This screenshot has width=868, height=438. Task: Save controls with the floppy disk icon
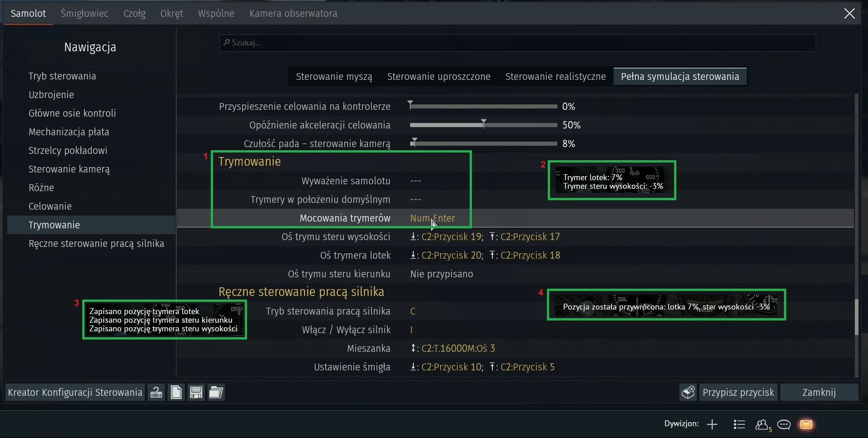pos(196,392)
